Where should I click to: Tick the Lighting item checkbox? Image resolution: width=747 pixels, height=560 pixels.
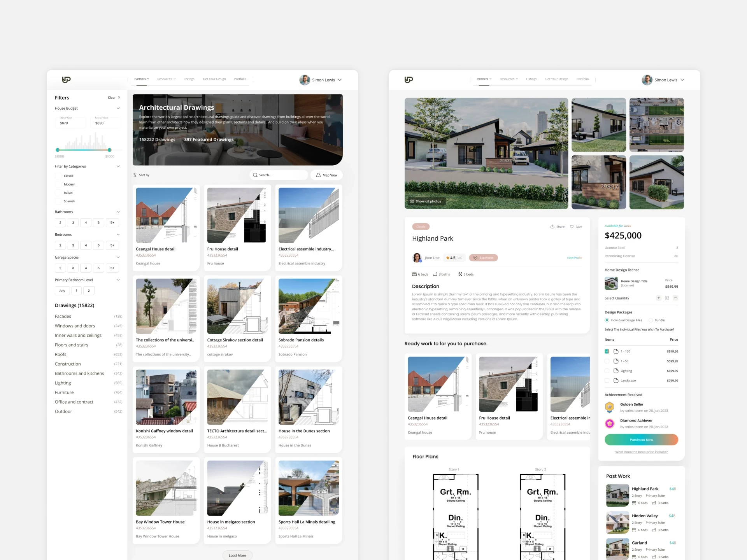[607, 371]
